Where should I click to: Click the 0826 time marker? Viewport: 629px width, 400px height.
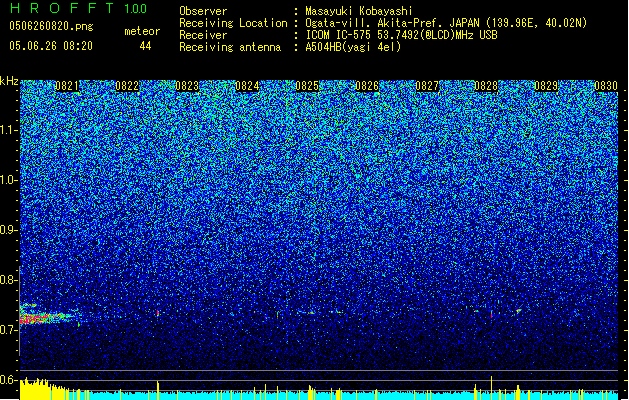pos(367,86)
